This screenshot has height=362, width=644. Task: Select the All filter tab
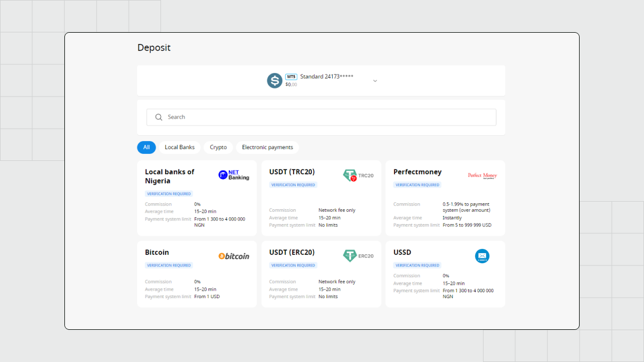click(x=147, y=147)
